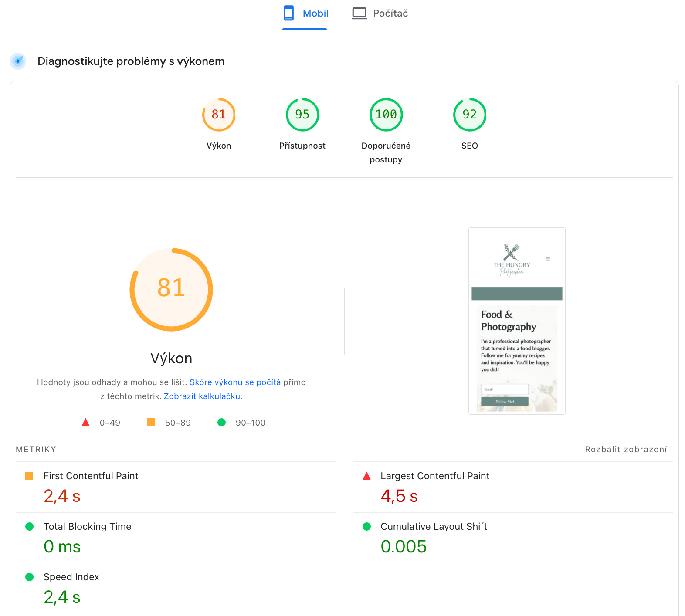This screenshot has width=685, height=616.
Task: Click the laptop icon beside Počítač
Action: [x=359, y=14]
